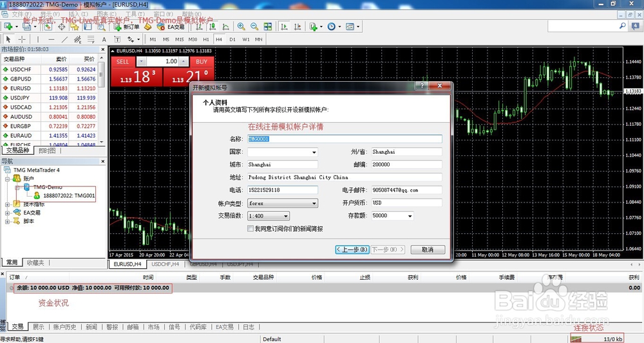Collapse the 账户 node in Navigator
This screenshot has height=343, width=644.
(x=7, y=179)
